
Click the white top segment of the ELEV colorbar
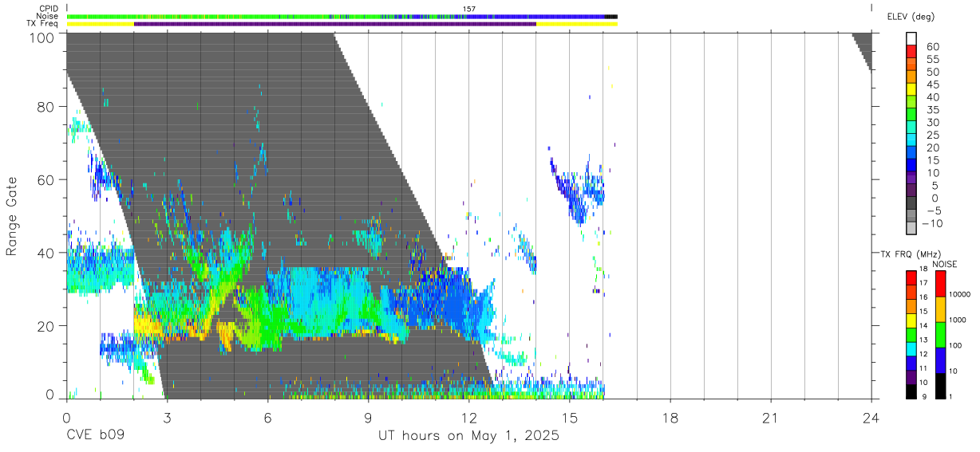point(911,39)
